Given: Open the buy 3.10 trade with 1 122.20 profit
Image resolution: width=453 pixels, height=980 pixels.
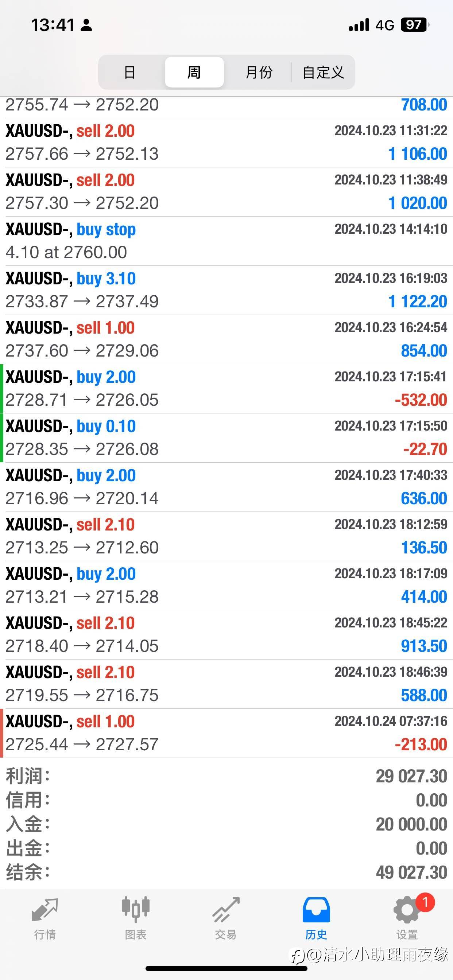Looking at the screenshot, I should click(x=226, y=290).
